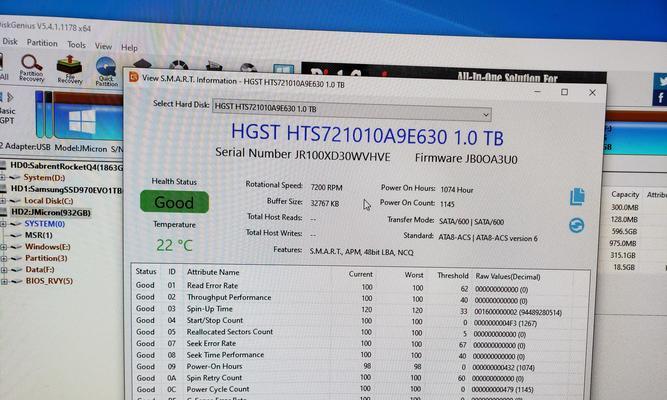Click the S.M.A.R.T. dialog title icon

click(x=134, y=77)
